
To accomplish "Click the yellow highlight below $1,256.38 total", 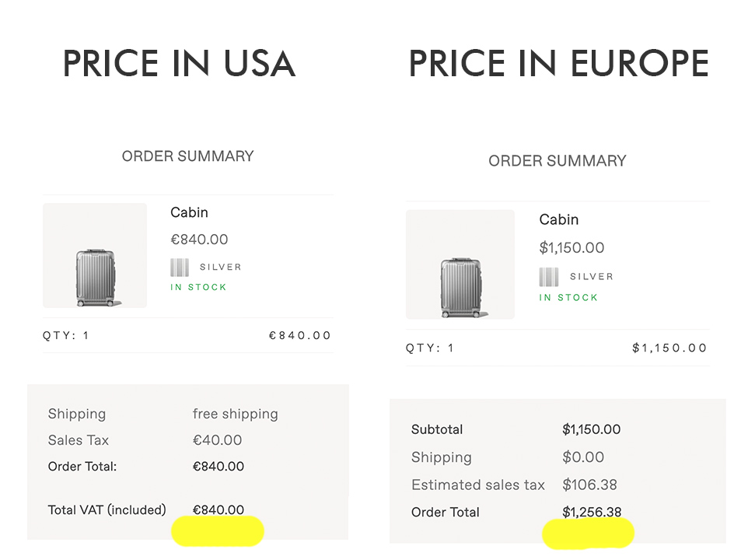I will (x=588, y=534).
